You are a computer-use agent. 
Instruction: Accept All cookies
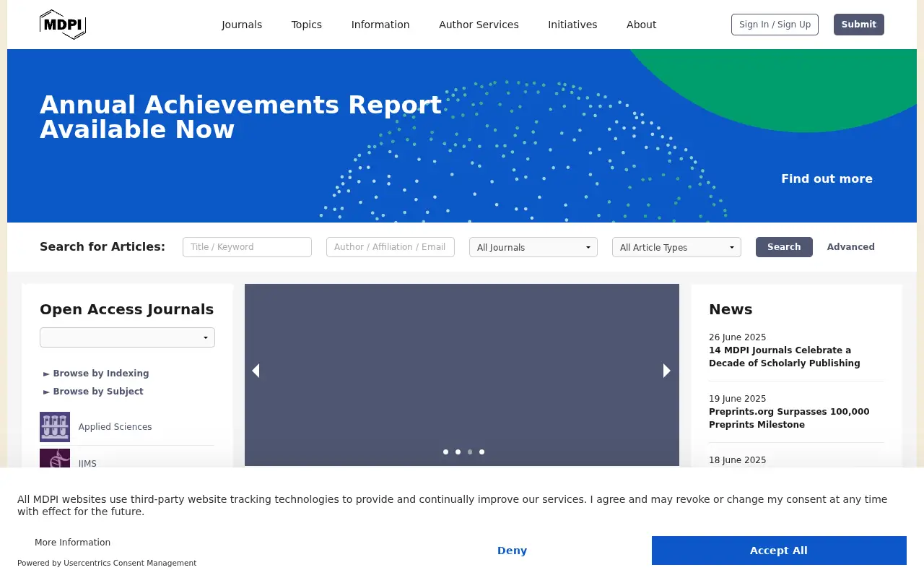(x=779, y=551)
